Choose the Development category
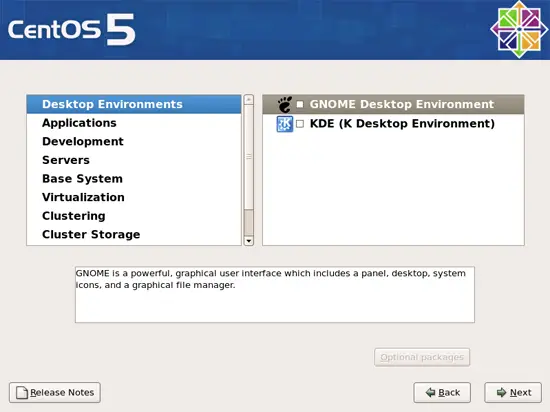This screenshot has height=412, width=550. click(x=134, y=141)
